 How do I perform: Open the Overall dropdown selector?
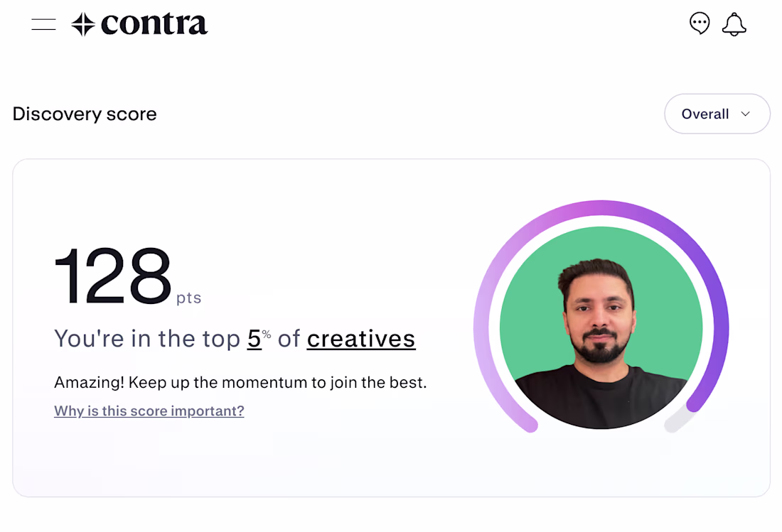tap(717, 114)
